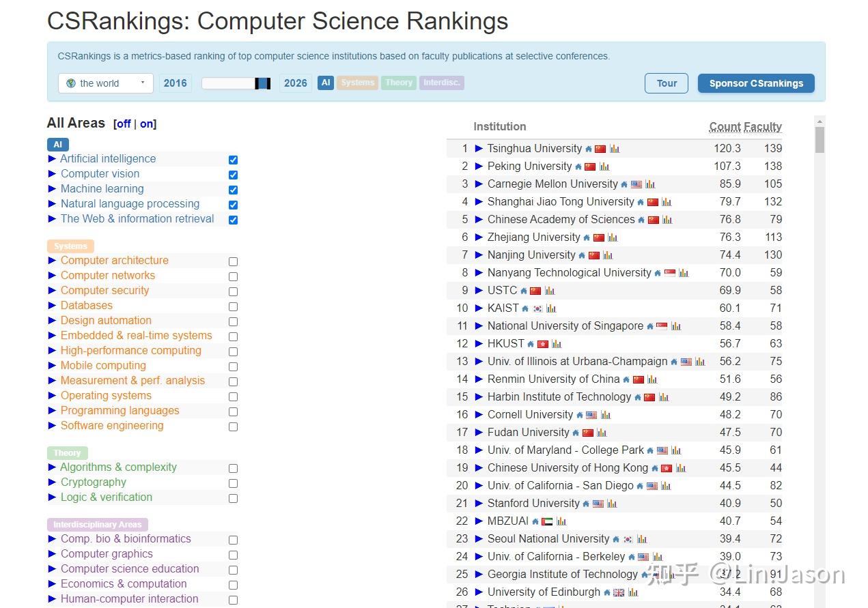Image resolution: width=868 pixels, height=608 pixels.
Task: Click the Faculty column header
Action: pos(764,127)
